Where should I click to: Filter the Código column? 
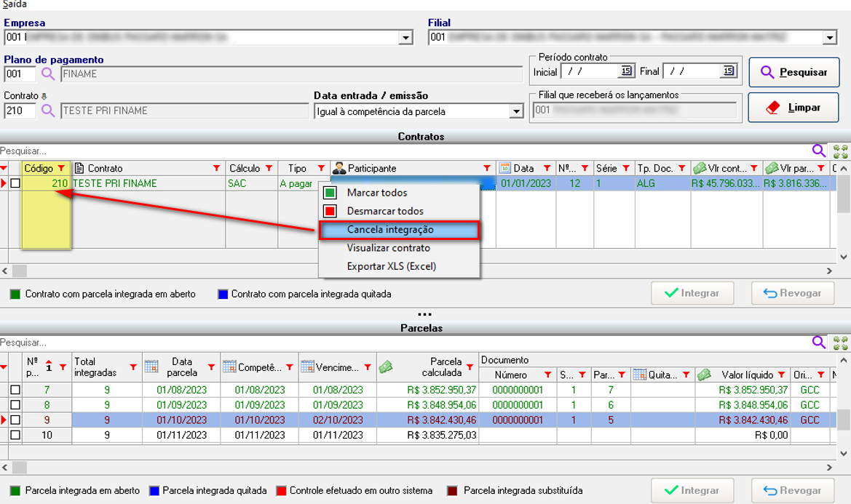61,168
